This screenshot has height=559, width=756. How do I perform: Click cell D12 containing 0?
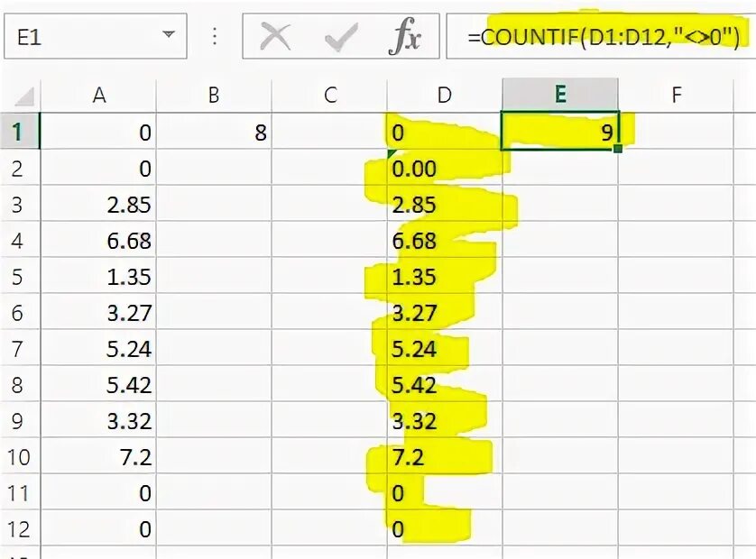[445, 528]
